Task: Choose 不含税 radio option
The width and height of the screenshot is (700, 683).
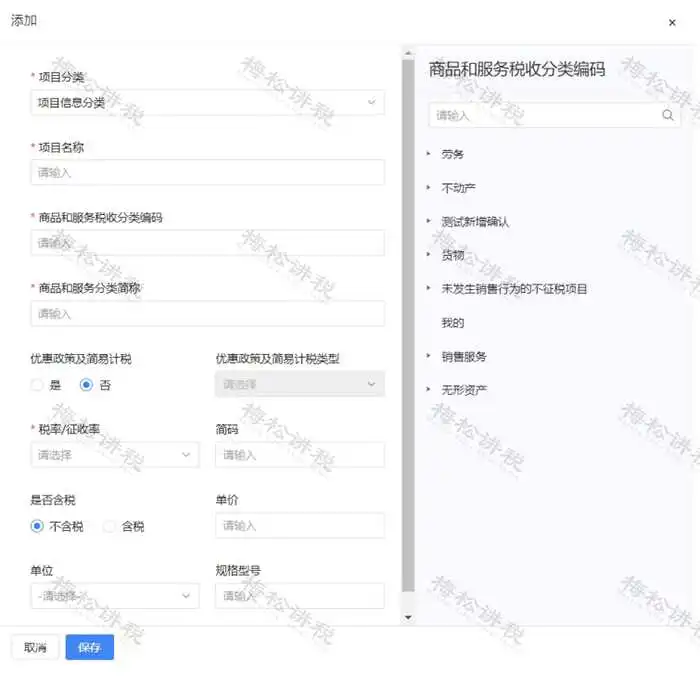Action: point(38,526)
